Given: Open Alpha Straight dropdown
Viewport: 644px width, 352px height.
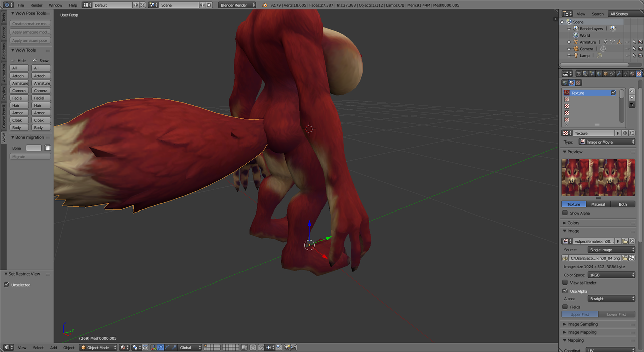Looking at the screenshot, I should tap(612, 299).
